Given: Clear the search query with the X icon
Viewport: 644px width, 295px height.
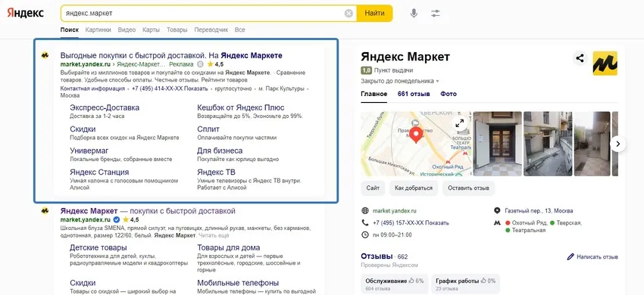Looking at the screenshot, I should coord(349,14).
